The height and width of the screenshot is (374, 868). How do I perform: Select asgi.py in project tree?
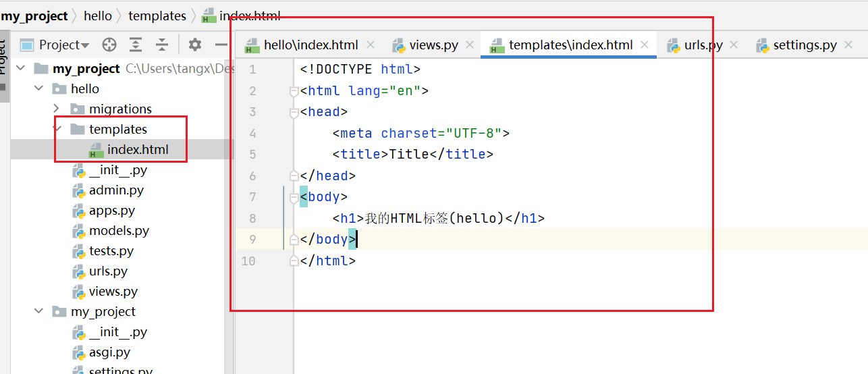pos(109,352)
